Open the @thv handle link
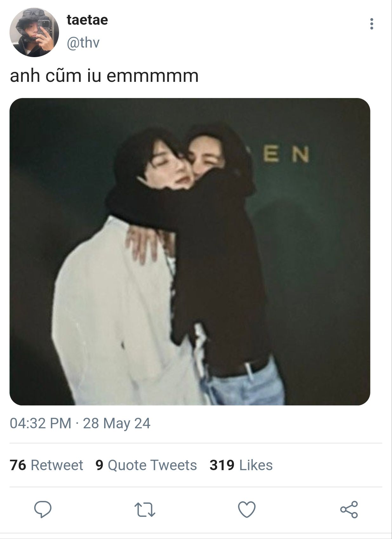 click(83, 43)
